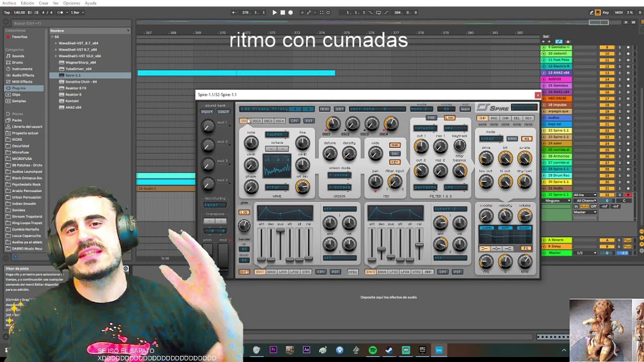Screen dimensions: 644x362
Task: Collapse the 64 folder in browser
Action: 52,37
